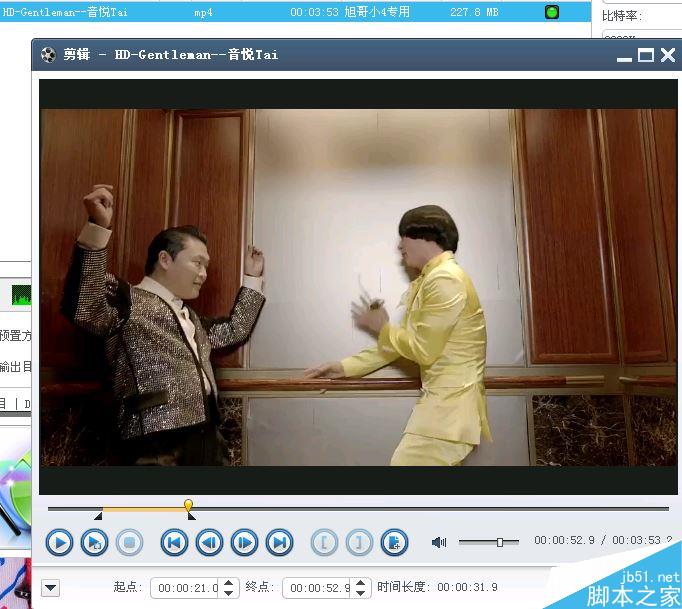Viewport: 682px width, 609px height.
Task: Set clip end point with right bracket icon
Action: point(359,542)
